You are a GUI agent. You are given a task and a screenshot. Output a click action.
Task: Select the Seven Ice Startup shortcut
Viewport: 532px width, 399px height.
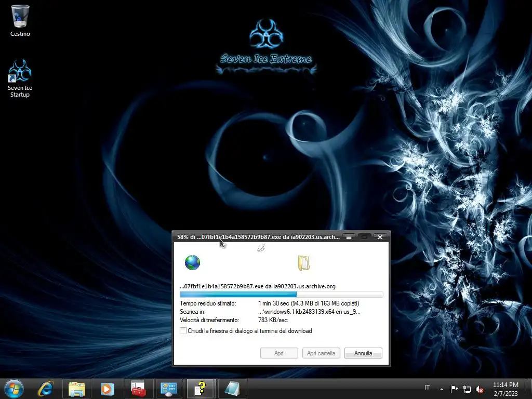click(20, 78)
